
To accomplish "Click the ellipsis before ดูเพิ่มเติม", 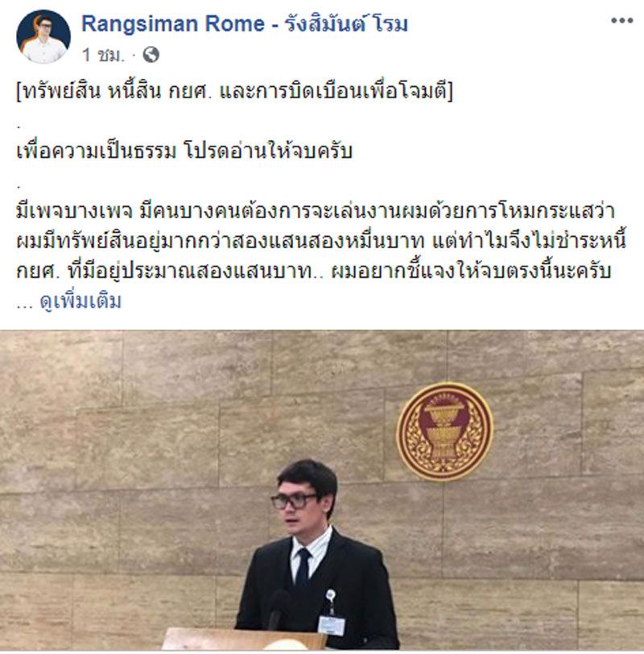I will click(24, 305).
